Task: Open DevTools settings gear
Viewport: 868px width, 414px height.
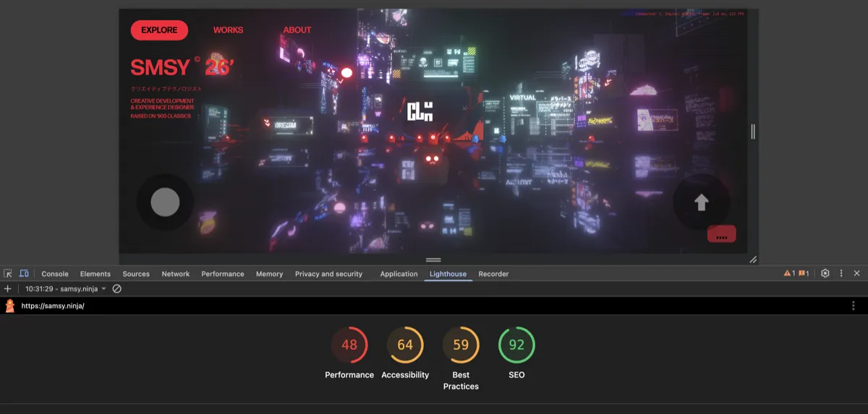Action: point(825,274)
